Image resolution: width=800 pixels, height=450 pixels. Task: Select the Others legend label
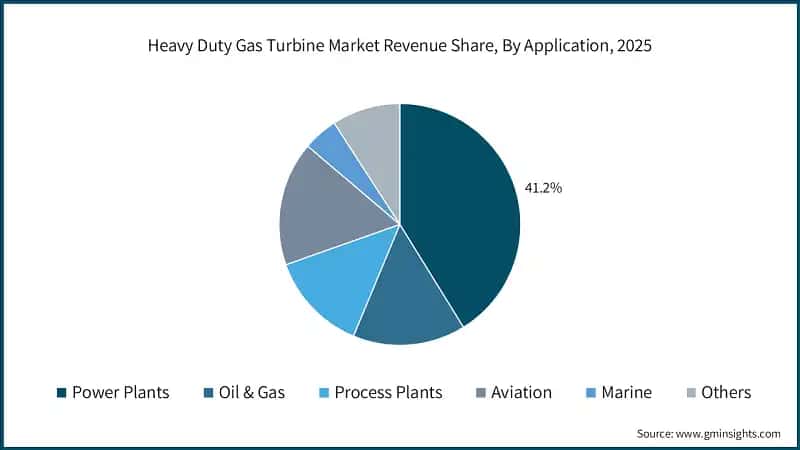pyautogui.click(x=726, y=392)
